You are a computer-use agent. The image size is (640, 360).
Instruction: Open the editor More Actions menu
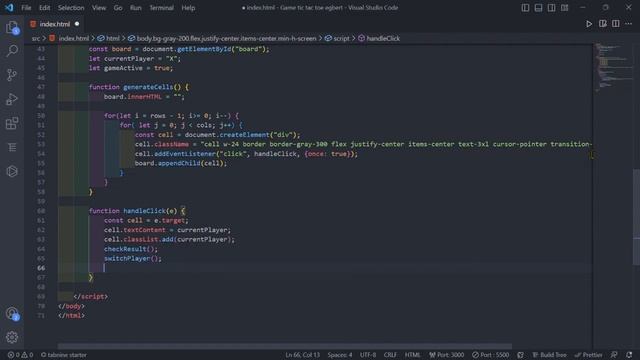click(x=629, y=24)
